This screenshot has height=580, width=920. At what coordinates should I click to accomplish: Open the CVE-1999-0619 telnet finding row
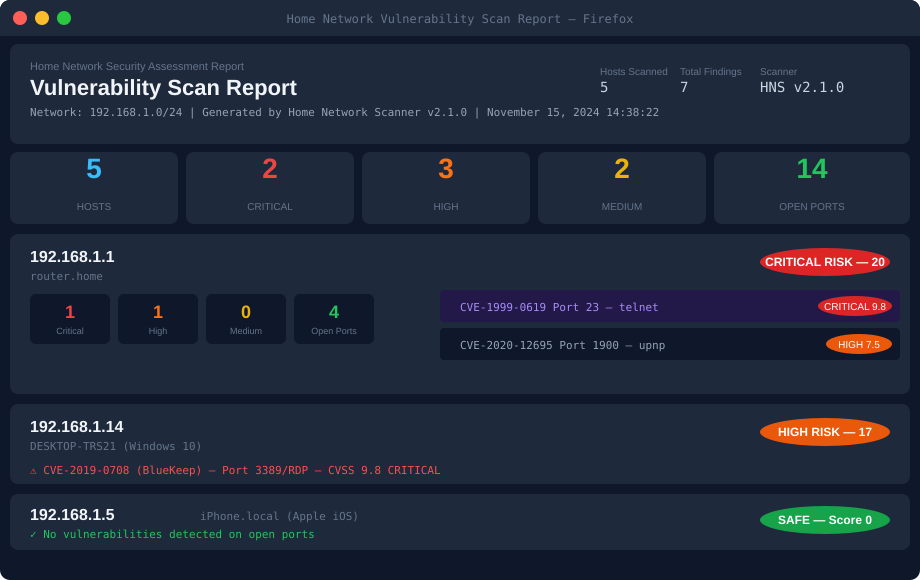669,306
